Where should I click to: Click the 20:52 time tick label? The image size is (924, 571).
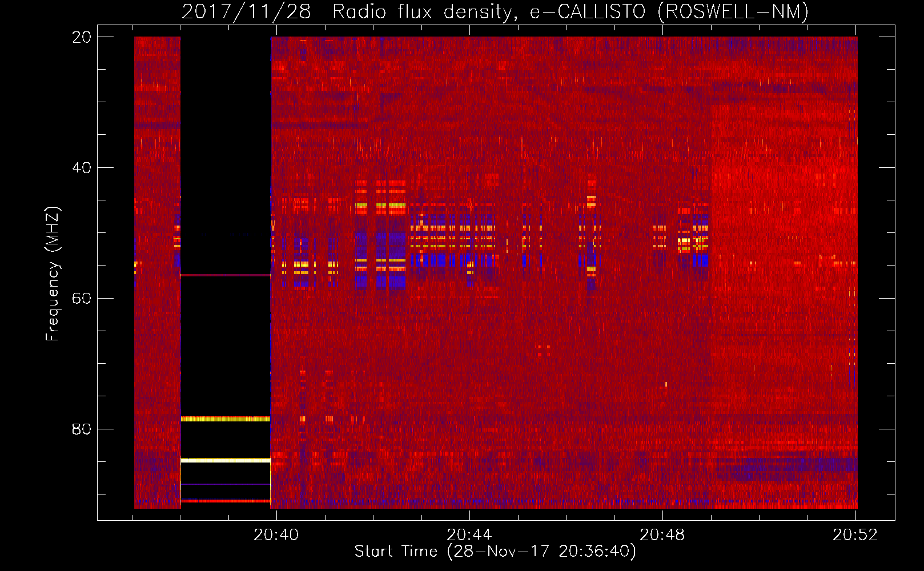[855, 535]
